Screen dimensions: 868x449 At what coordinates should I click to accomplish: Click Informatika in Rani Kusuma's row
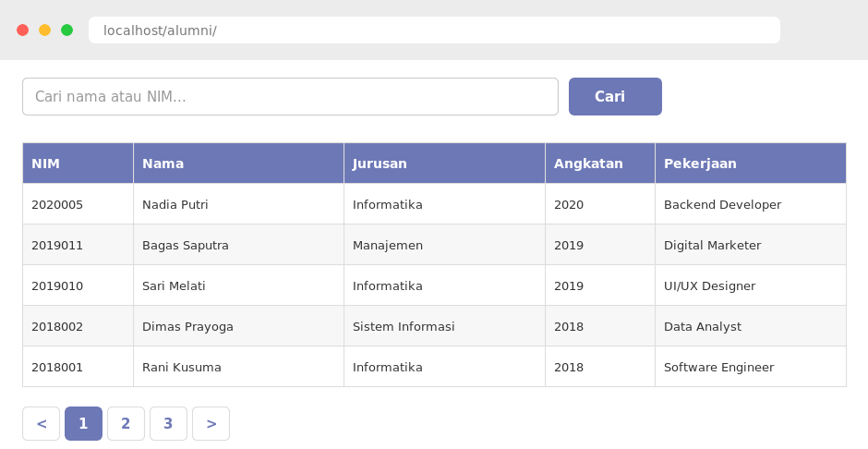tap(444, 367)
